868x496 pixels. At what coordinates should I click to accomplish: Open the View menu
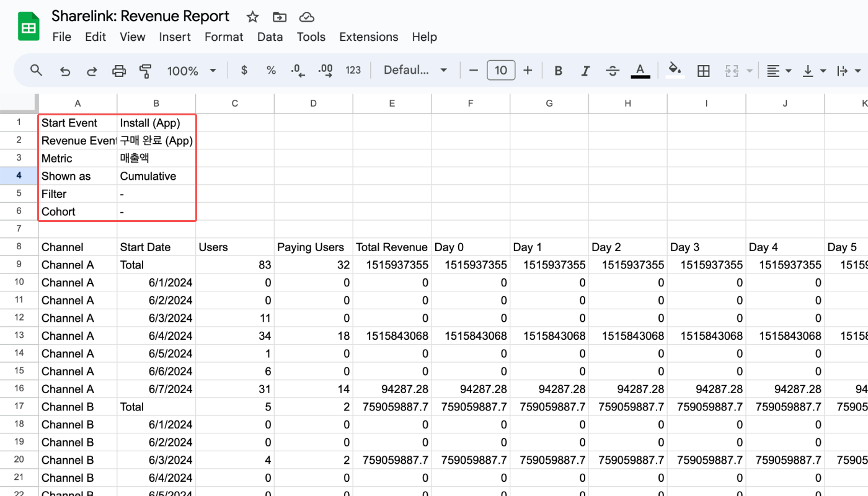pyautogui.click(x=133, y=37)
